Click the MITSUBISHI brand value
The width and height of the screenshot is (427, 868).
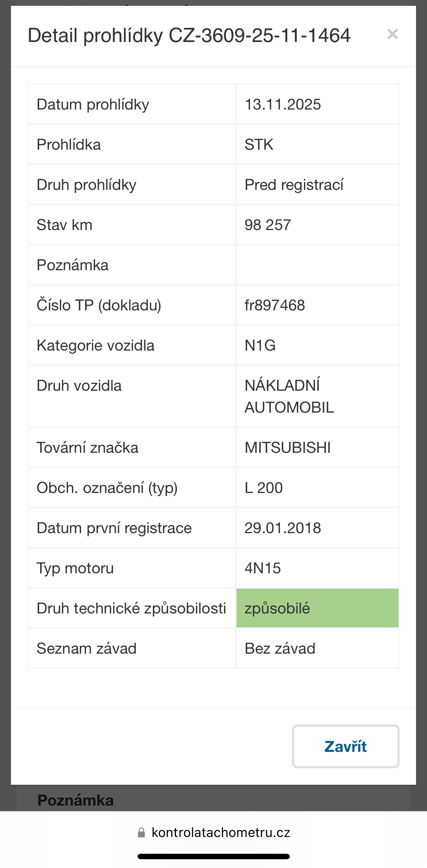(x=288, y=448)
